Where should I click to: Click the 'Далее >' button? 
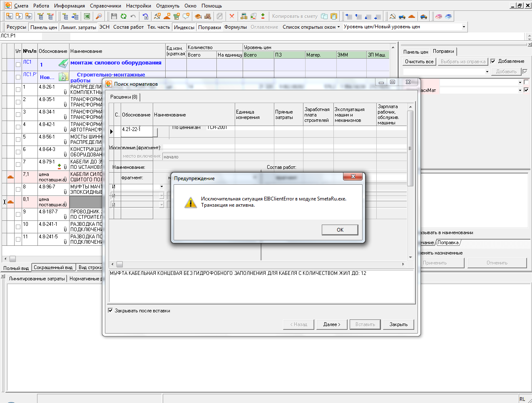click(332, 324)
